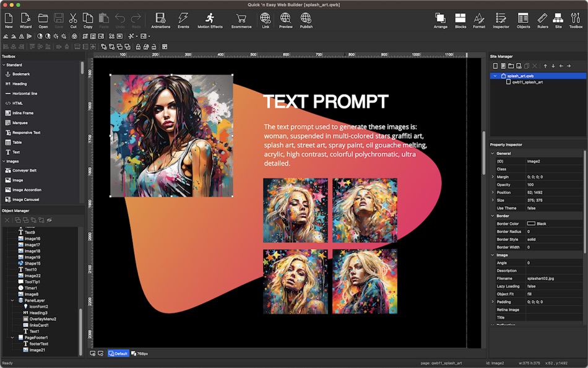Click the move up arrow in Site Manager
This screenshot has height=368, width=588.
545,66
